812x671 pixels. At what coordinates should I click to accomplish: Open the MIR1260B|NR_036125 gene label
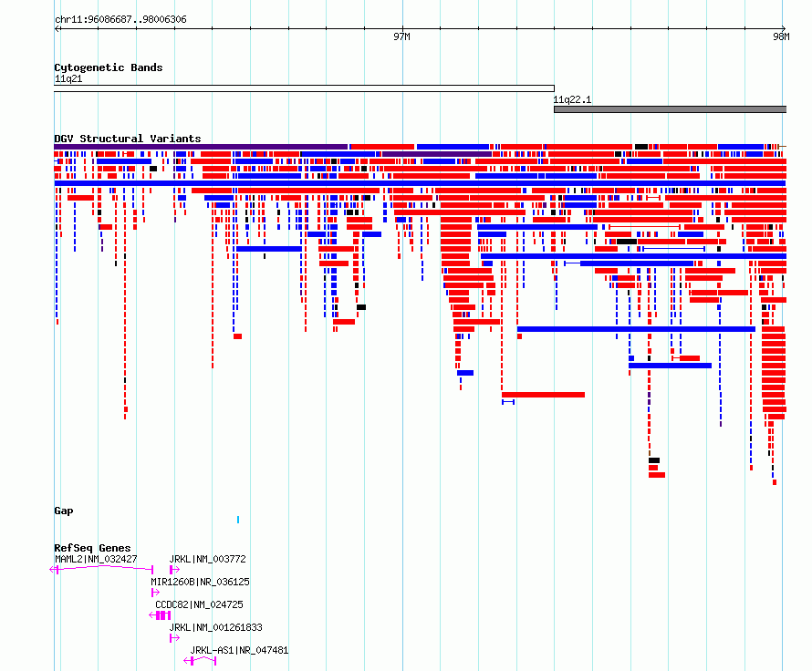pos(201,582)
